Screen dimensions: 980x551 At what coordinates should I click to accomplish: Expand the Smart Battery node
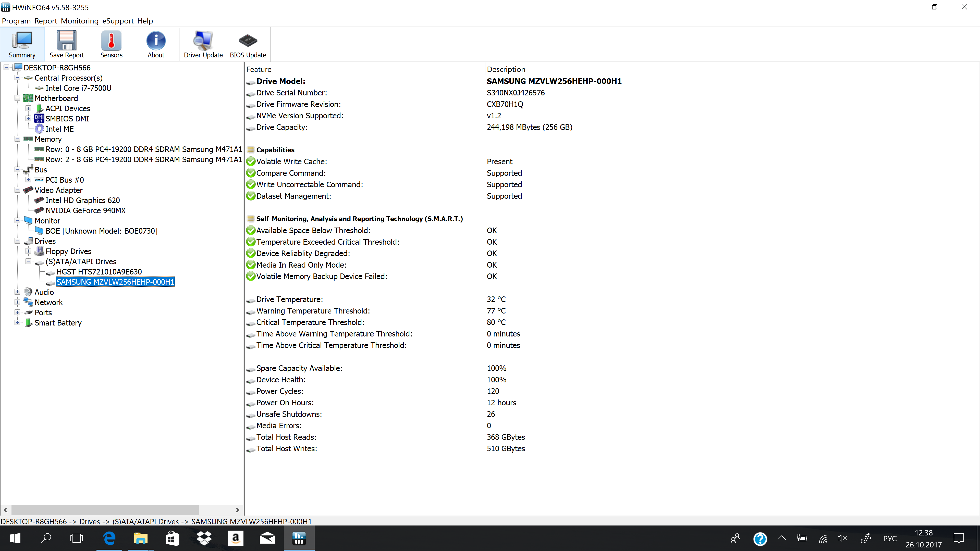pyautogui.click(x=17, y=322)
